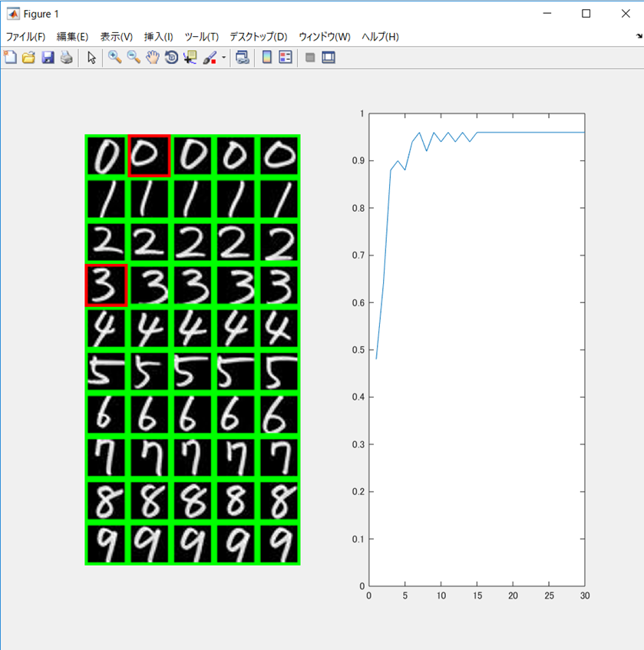Toggle the Data Cursor tool

point(190,58)
